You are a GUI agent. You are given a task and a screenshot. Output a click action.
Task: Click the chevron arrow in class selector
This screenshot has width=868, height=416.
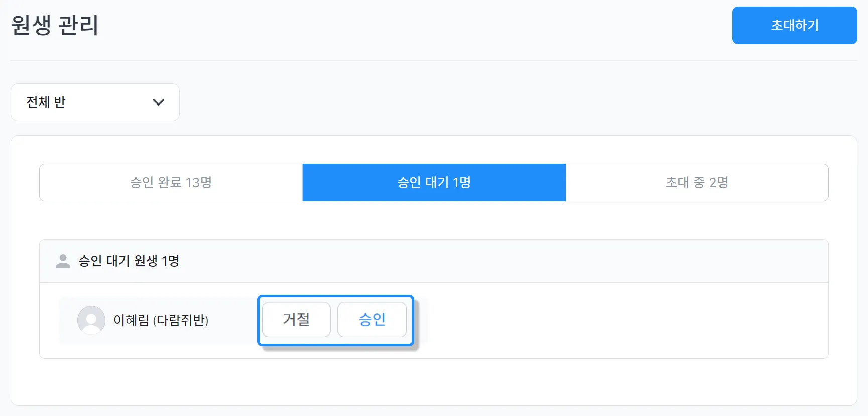pyautogui.click(x=158, y=102)
